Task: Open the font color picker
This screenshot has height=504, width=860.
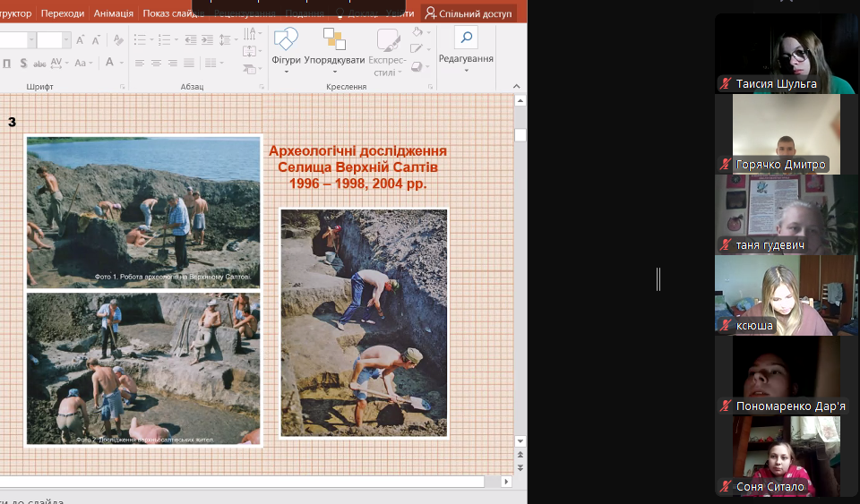Action: coord(122,63)
